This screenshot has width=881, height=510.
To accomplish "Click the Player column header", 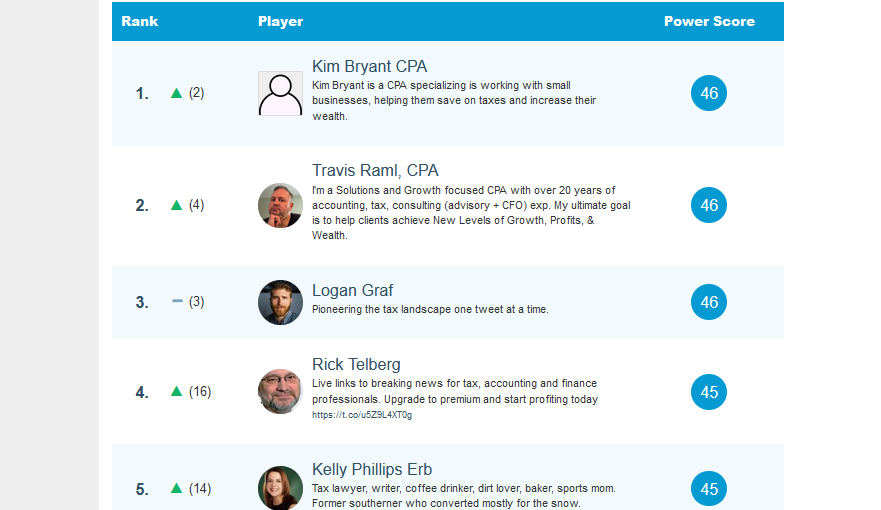I will coord(280,21).
